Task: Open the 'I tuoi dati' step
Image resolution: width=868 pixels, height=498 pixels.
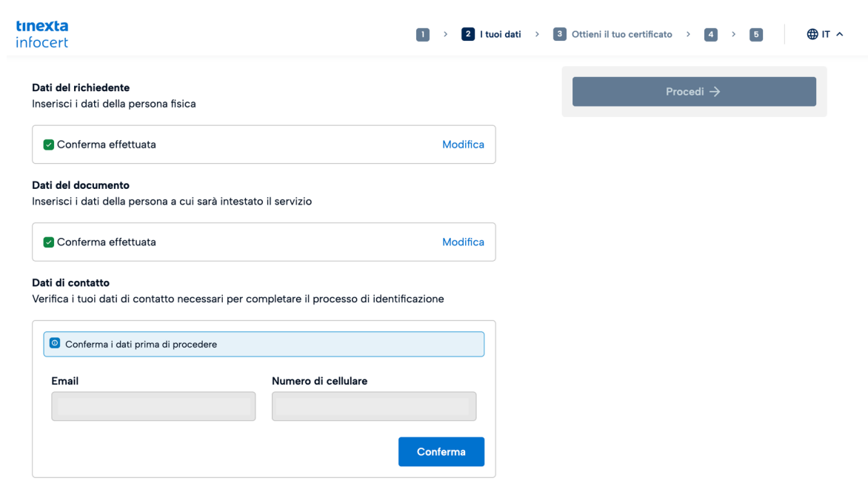Action: [500, 34]
